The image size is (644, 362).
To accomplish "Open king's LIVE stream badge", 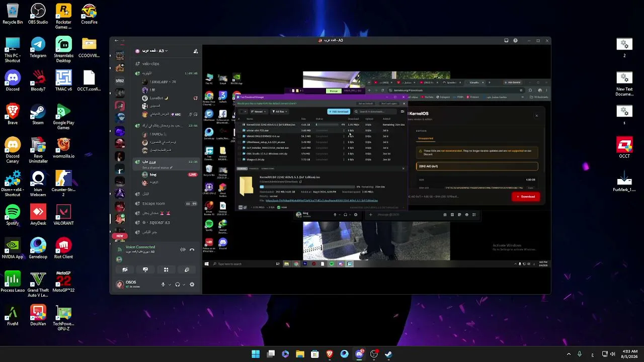I will tap(192, 174).
